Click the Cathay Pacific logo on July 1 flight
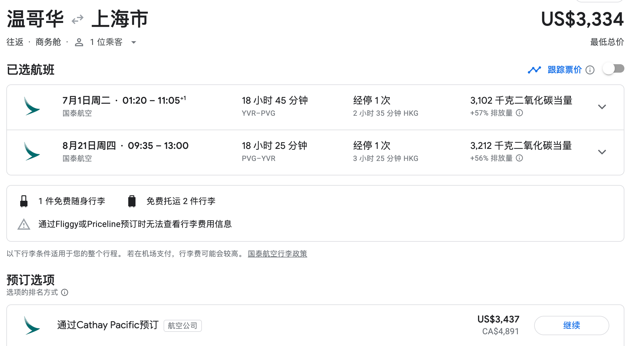Viewport: 644px width, 346px height. [x=32, y=106]
